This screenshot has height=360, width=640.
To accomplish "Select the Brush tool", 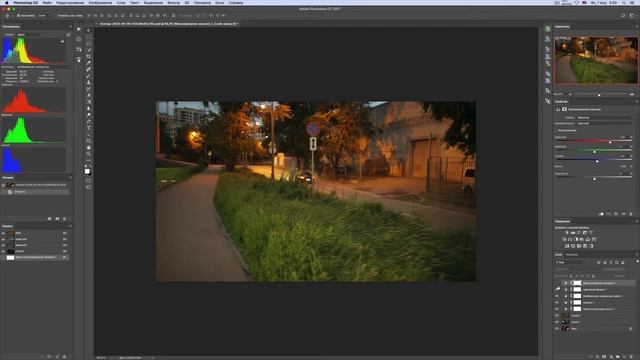I will click(x=89, y=76).
